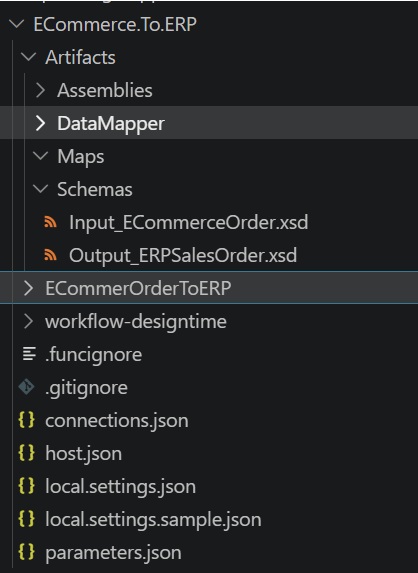Collapse the Artifacts folder chevron
Screen dimensions: 418x573
[x=28, y=57]
